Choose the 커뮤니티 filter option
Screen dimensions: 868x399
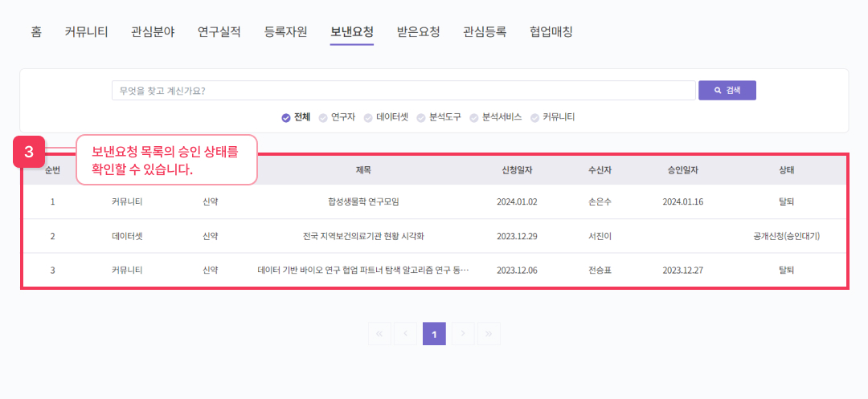553,117
